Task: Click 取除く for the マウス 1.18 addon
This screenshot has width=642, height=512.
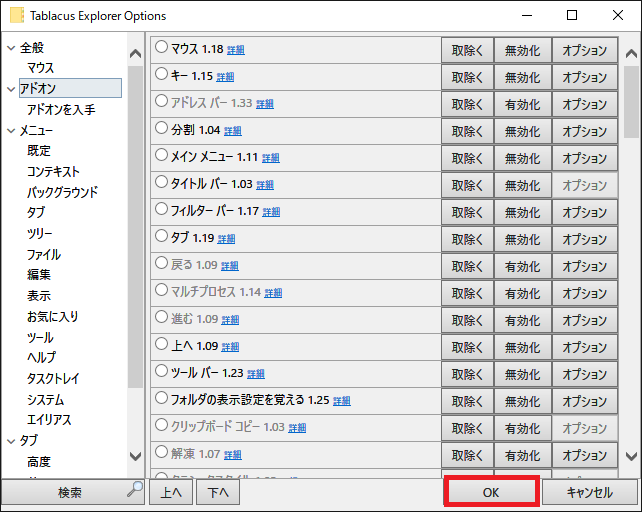Action: click(x=467, y=50)
